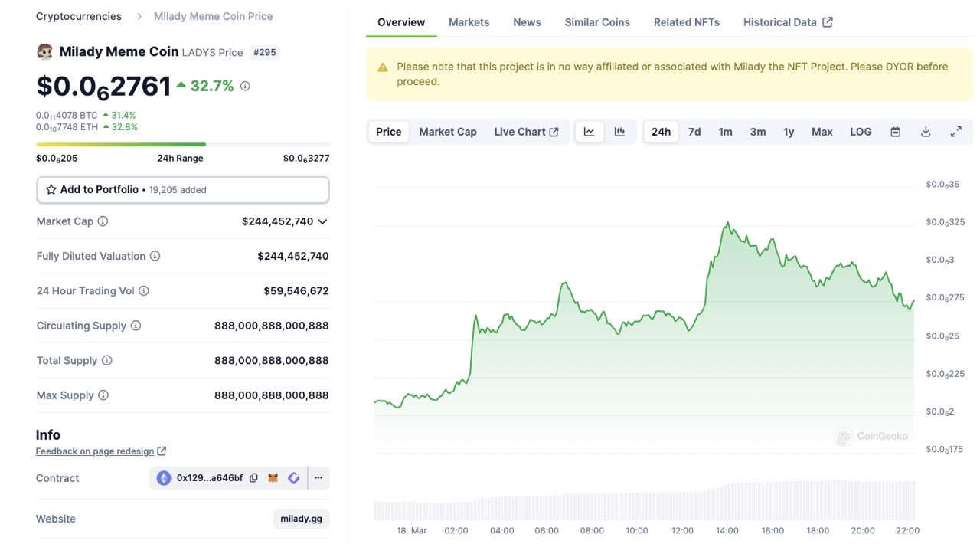The image size is (980, 544).
Task: Open the milady.gg website chip
Action: point(301,519)
